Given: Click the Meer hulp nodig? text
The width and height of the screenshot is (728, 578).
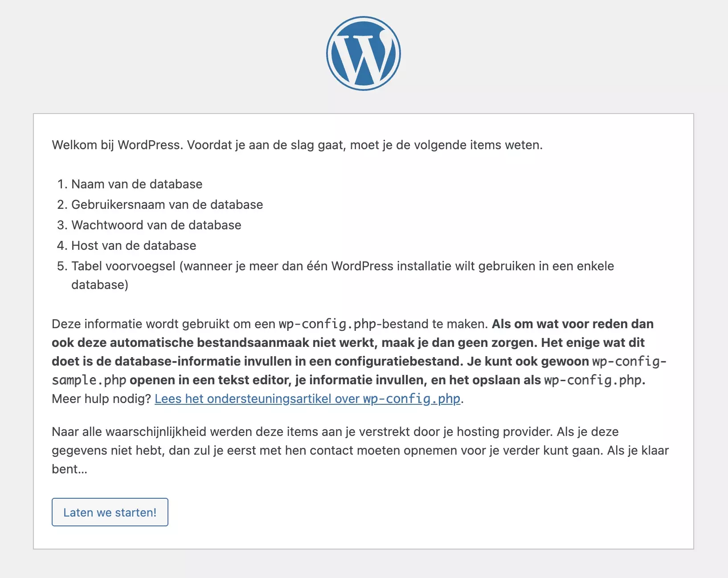Looking at the screenshot, I should pyautogui.click(x=102, y=399).
